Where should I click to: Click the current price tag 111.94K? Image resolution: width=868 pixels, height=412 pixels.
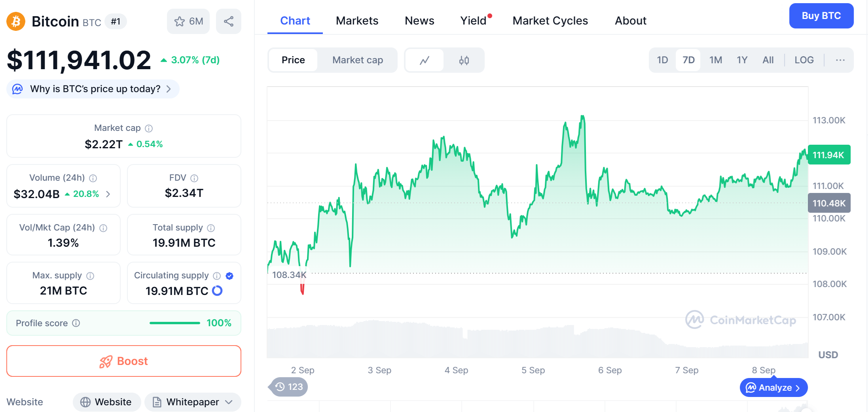829,155
